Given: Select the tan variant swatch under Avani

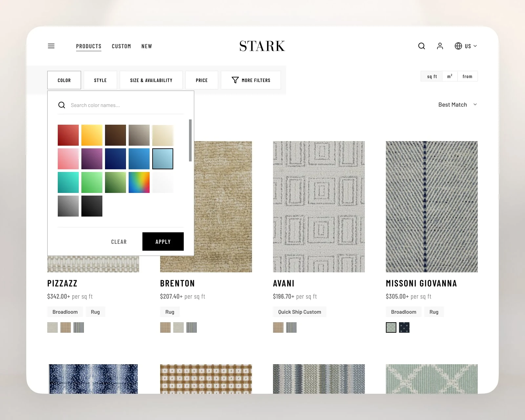Looking at the screenshot, I should (x=278, y=327).
